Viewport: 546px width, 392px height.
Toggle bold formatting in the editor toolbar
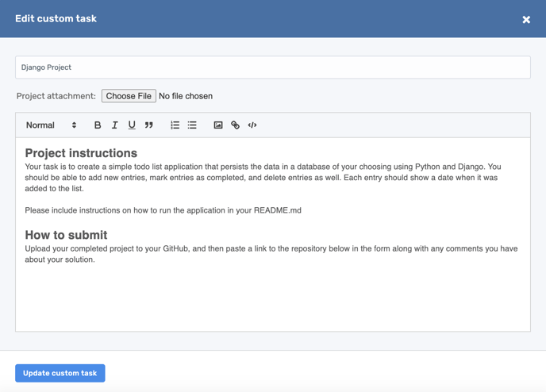(x=98, y=125)
